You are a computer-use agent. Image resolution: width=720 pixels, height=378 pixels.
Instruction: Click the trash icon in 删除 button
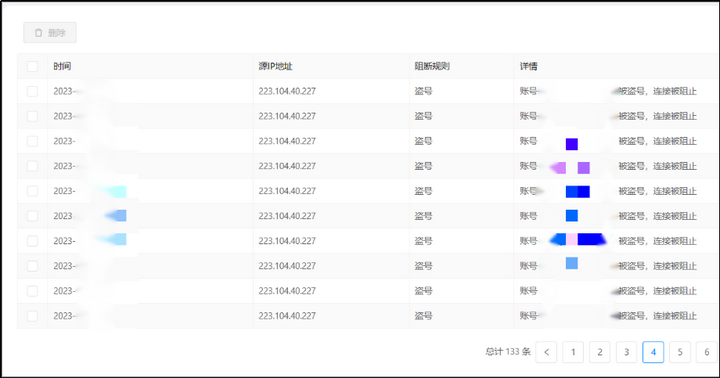pos(39,33)
